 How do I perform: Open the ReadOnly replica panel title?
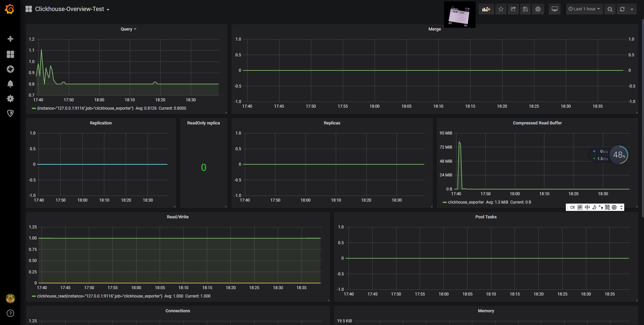[x=204, y=123]
